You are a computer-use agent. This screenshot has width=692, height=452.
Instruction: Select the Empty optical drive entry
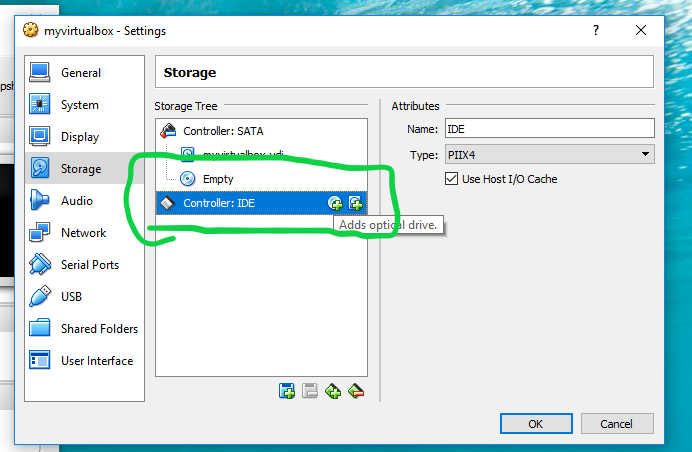217,179
